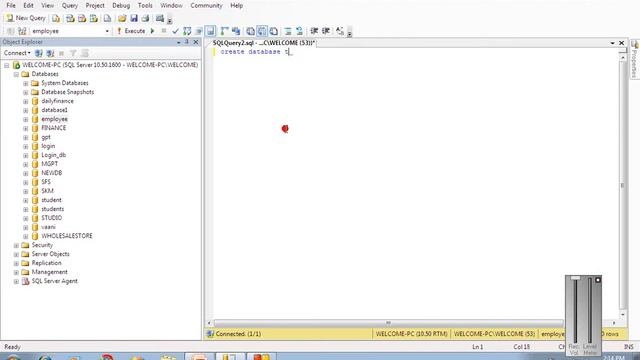640x360 pixels.
Task: Expand the SQL Server Agent node
Action: click(x=16, y=281)
